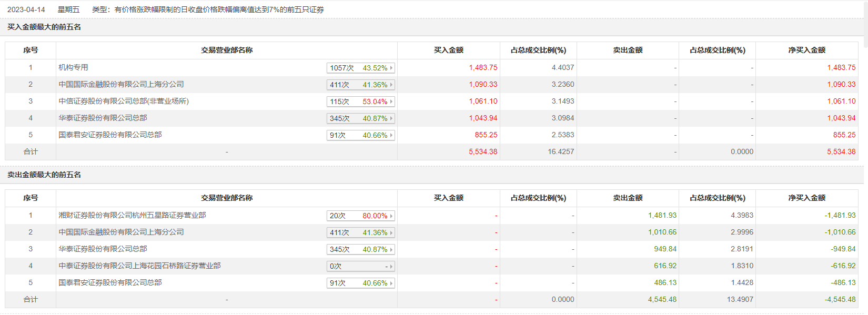
Task: Click 华泰证券股份有限公司总部 in the buy table
Action: click(x=103, y=118)
